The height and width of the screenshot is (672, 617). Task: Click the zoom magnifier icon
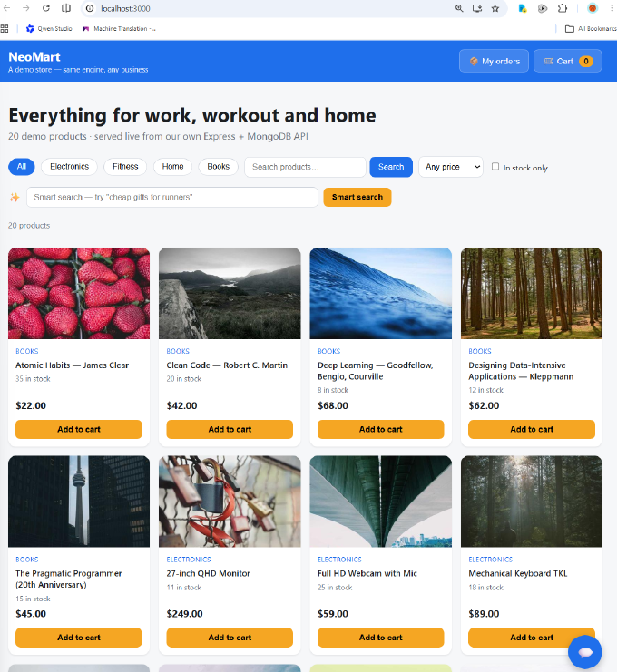459,8
